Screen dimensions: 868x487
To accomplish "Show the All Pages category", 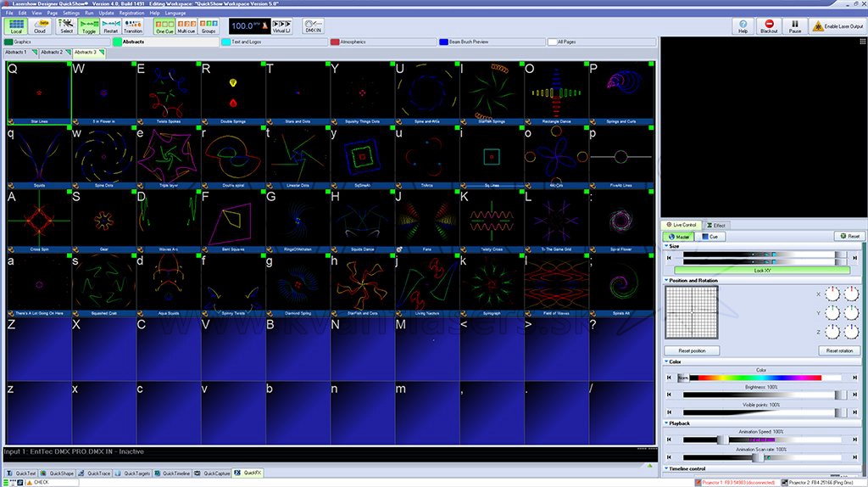I will click(601, 42).
